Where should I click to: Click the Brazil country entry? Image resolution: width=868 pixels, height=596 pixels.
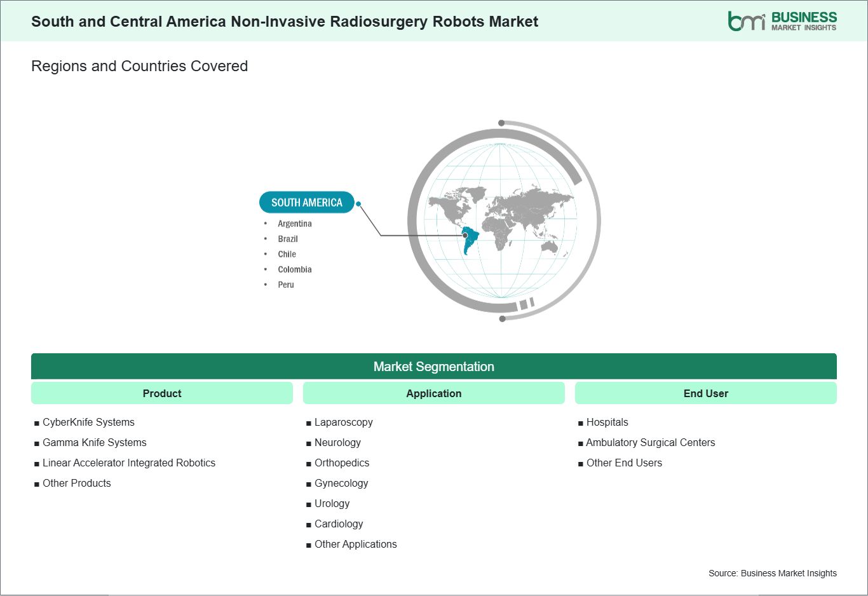[288, 239]
